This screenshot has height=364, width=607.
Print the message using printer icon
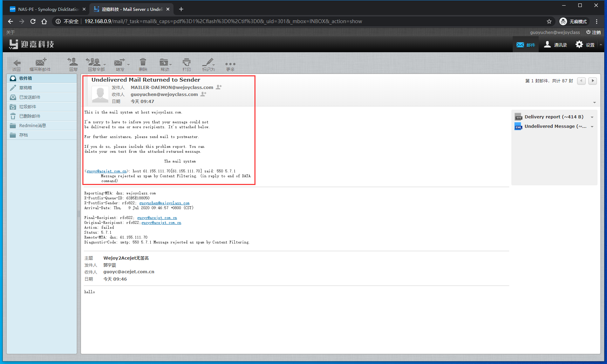[186, 63]
